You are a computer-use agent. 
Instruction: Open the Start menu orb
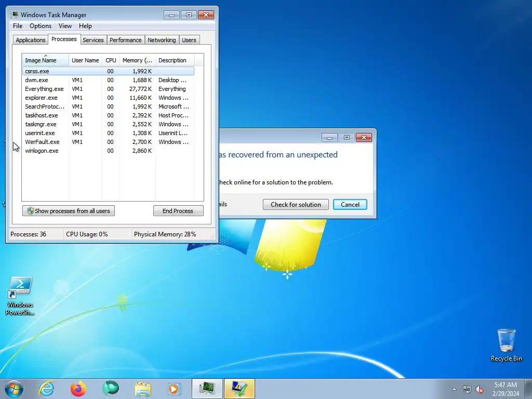(x=14, y=389)
